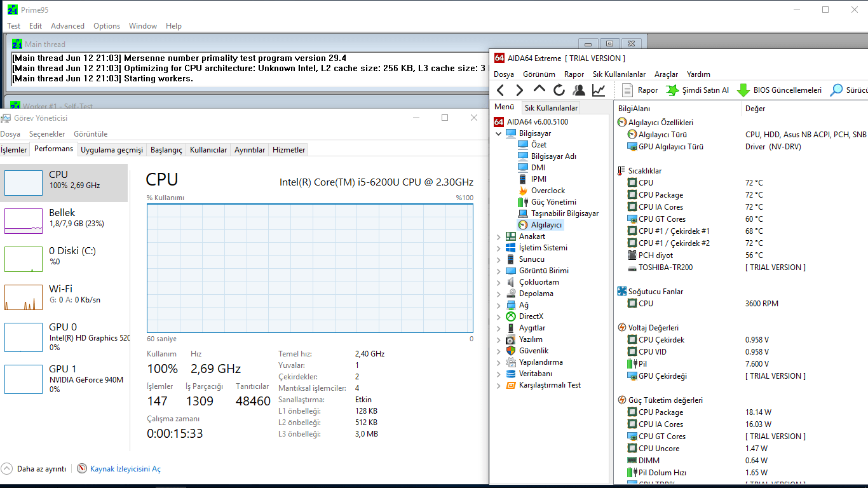This screenshot has height=488, width=868.
Task: Select the Bellek memory usage thumbnail
Action: pyautogui.click(x=24, y=220)
